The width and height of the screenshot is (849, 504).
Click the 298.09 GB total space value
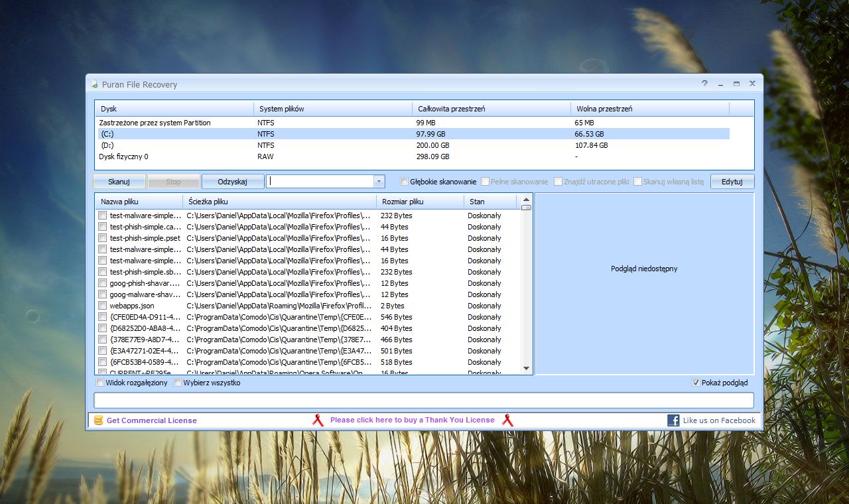tap(432, 157)
